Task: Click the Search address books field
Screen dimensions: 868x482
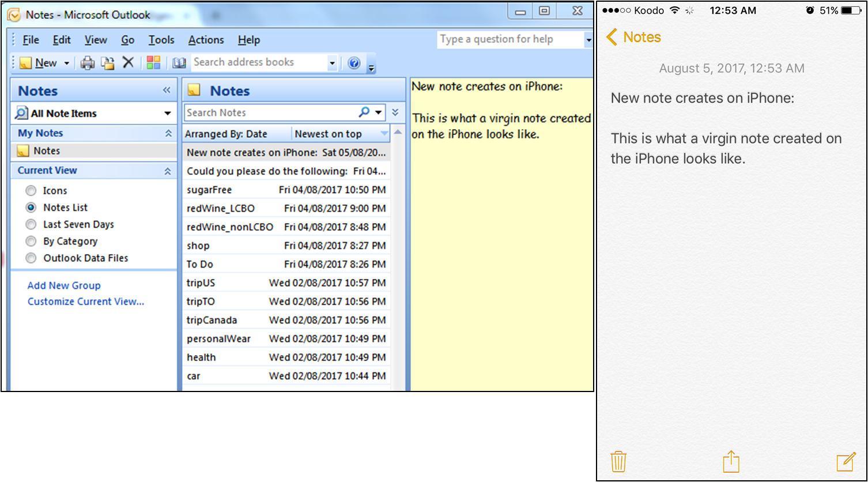Action: pos(259,62)
